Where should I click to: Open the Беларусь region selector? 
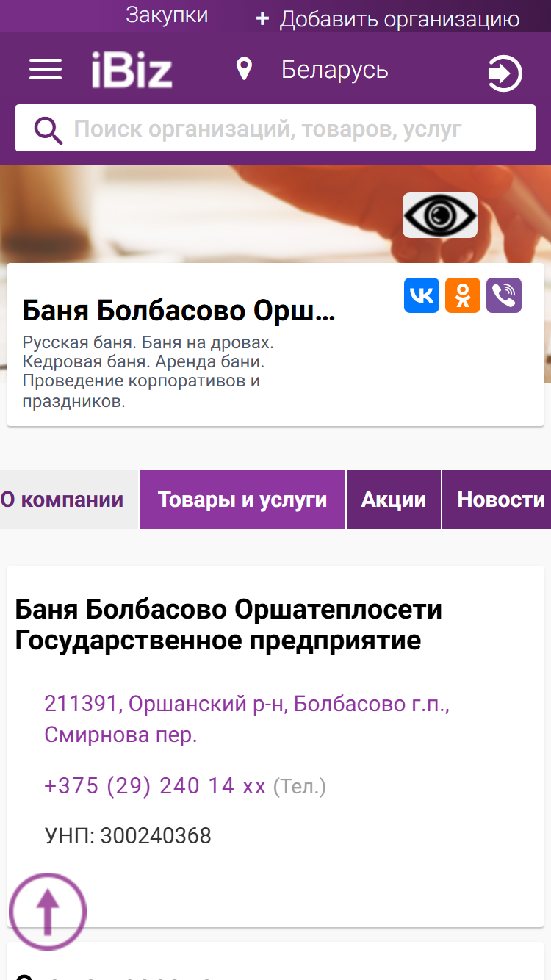pyautogui.click(x=334, y=70)
